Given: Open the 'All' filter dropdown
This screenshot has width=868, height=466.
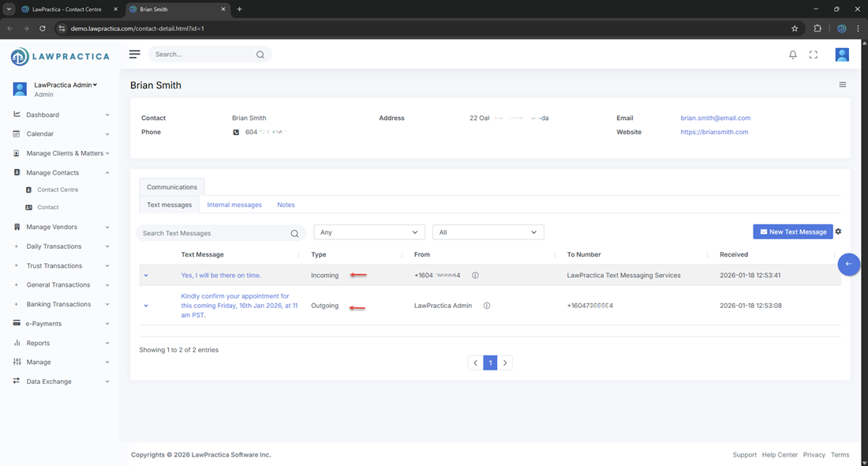Looking at the screenshot, I should (488, 232).
